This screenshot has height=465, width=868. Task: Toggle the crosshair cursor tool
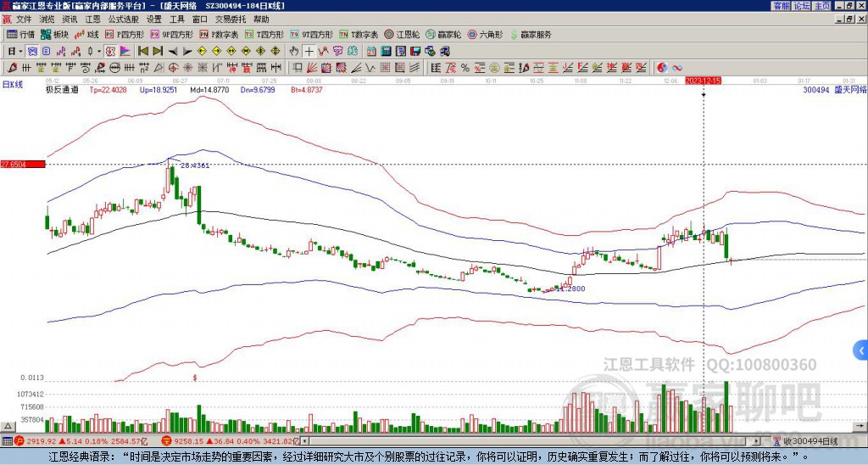309,52
